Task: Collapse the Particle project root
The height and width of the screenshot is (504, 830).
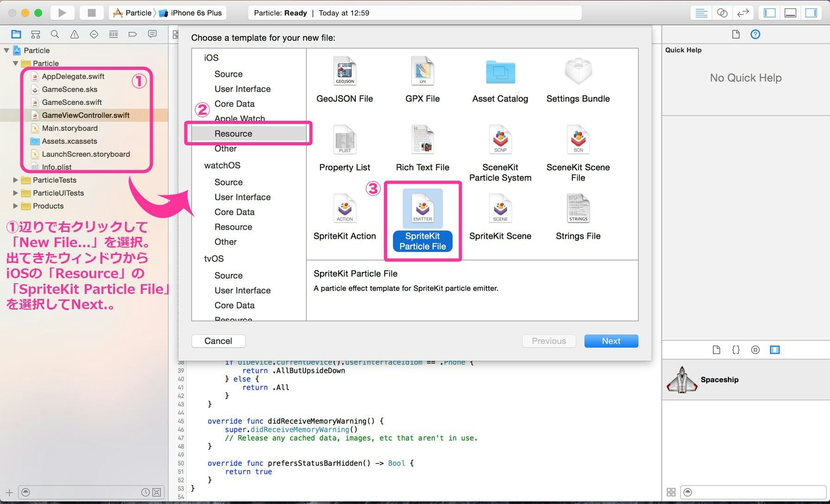Action: coord(6,50)
